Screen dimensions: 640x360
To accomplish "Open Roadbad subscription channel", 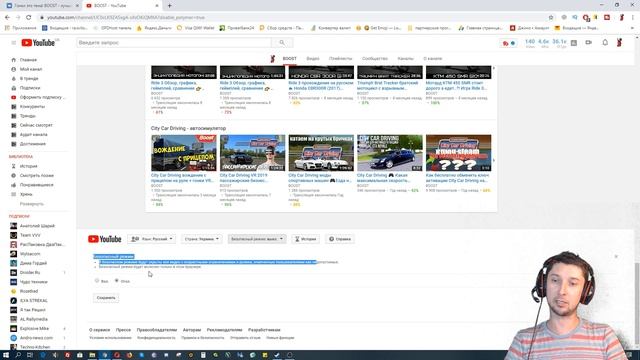I will click(x=29, y=291).
